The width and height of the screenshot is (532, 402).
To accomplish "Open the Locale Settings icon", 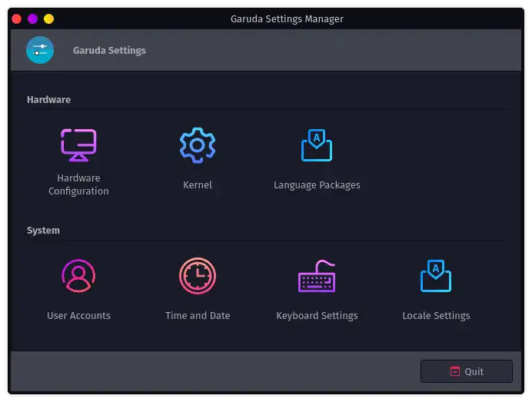I will 436,276.
